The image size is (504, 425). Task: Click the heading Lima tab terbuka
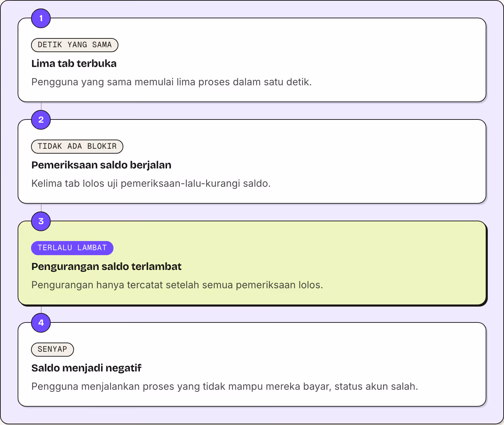(x=74, y=63)
